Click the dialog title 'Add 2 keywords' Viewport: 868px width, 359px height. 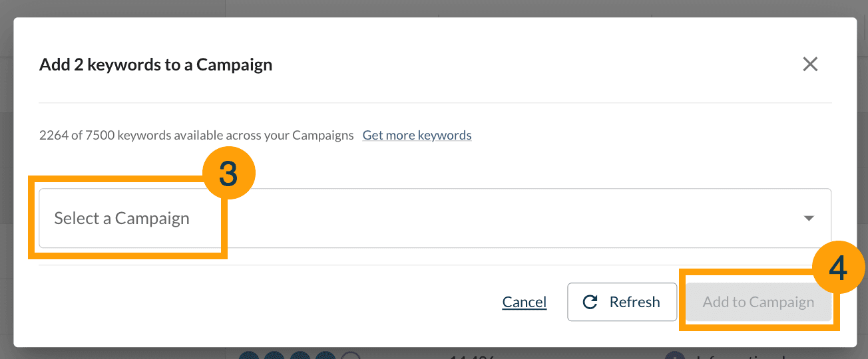(156, 65)
